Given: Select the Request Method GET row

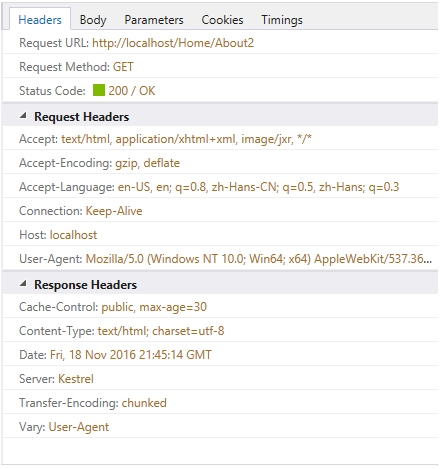Looking at the screenshot, I should [x=220, y=67].
